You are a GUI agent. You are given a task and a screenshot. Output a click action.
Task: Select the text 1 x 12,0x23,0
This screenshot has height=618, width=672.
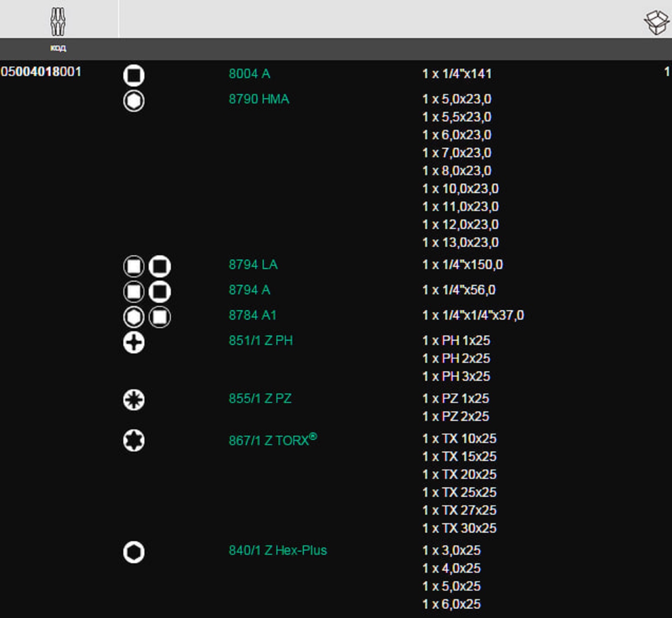461,224
